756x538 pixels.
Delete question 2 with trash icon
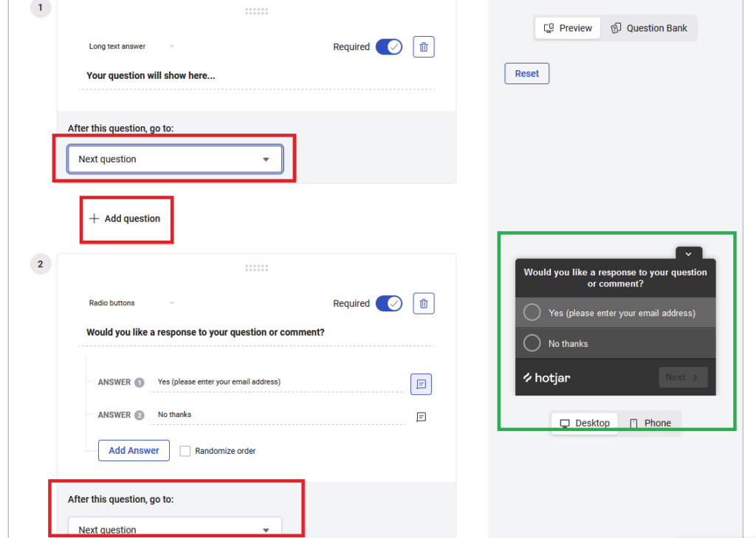423,303
